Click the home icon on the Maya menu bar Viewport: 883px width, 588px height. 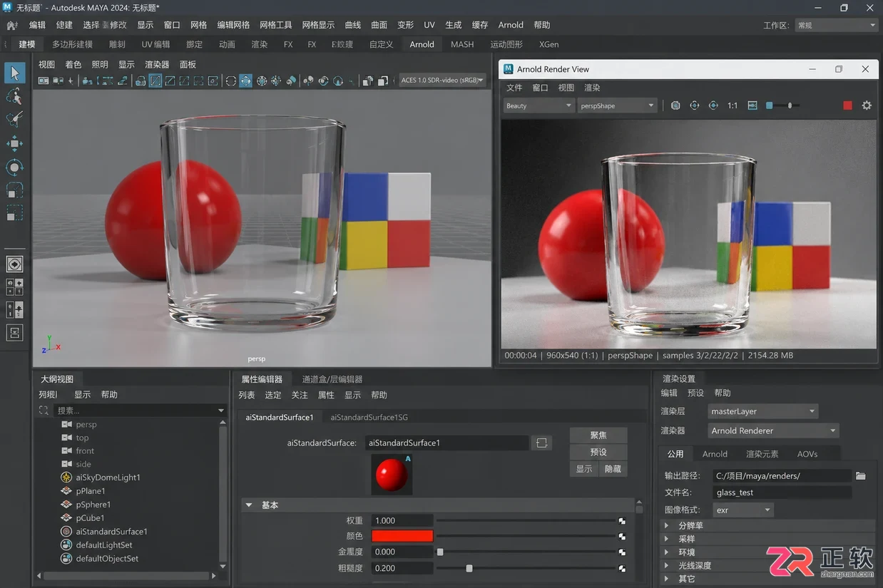[11, 25]
